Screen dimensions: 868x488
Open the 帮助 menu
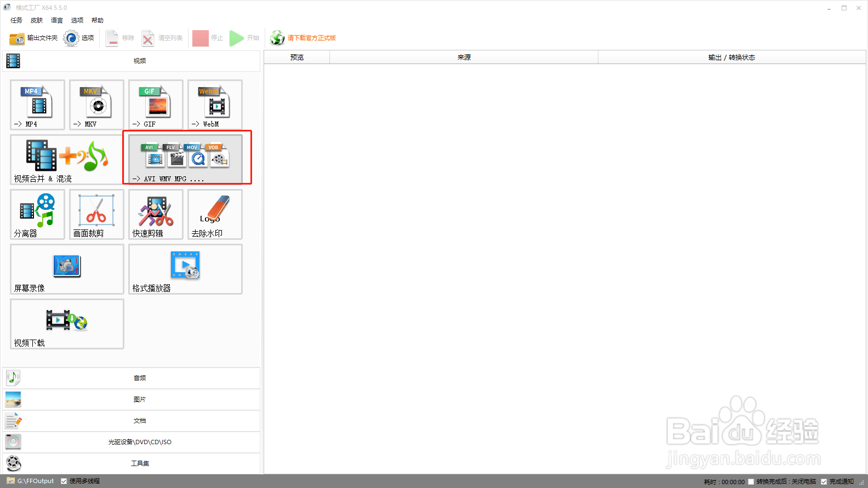(98, 20)
